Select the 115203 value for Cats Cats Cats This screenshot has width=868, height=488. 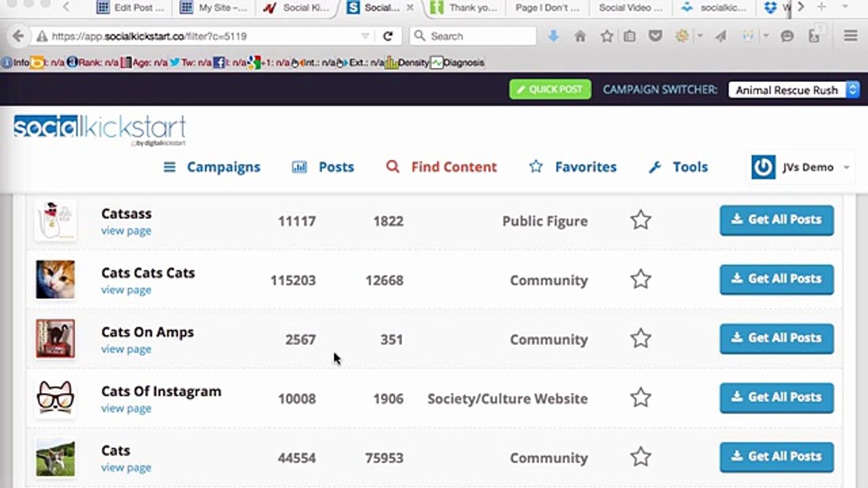(293, 280)
